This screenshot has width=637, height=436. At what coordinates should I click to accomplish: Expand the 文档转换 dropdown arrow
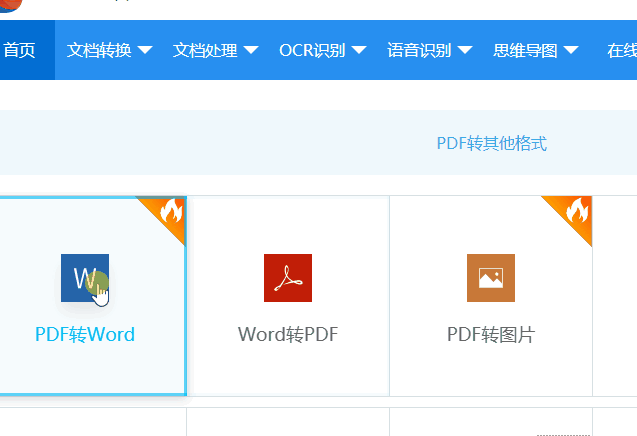pyautogui.click(x=145, y=50)
